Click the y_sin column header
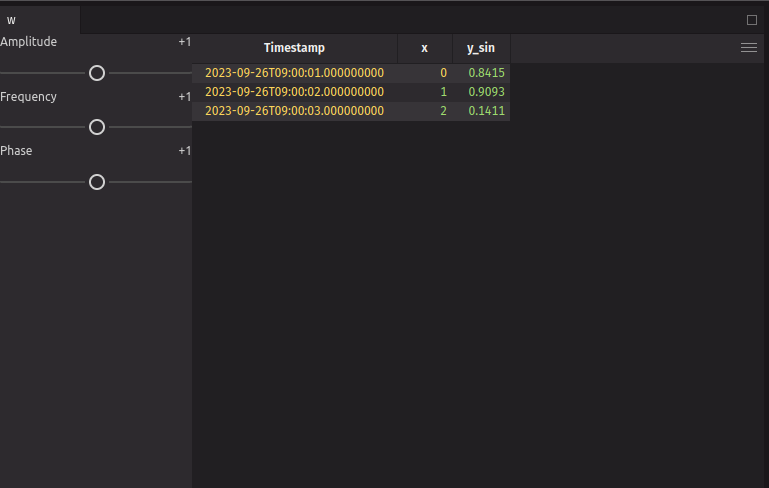 point(480,48)
